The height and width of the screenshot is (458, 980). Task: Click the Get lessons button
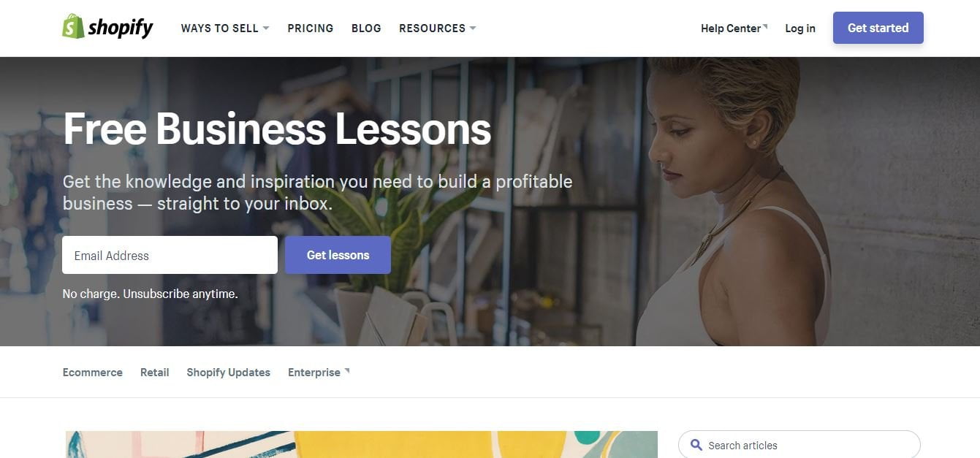338,255
